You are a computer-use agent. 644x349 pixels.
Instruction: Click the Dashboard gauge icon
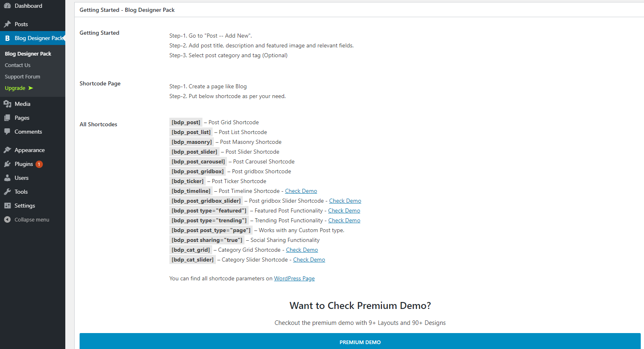pyautogui.click(x=7, y=6)
